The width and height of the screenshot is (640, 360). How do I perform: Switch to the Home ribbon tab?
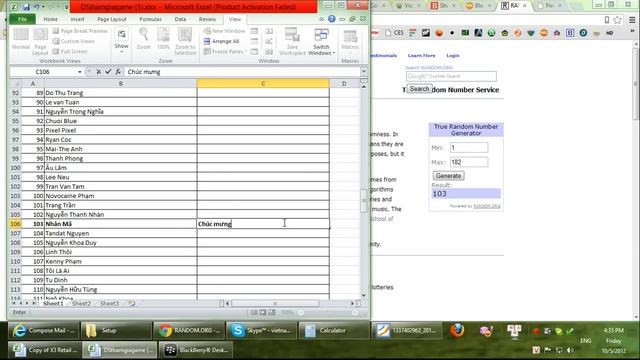pos(51,19)
